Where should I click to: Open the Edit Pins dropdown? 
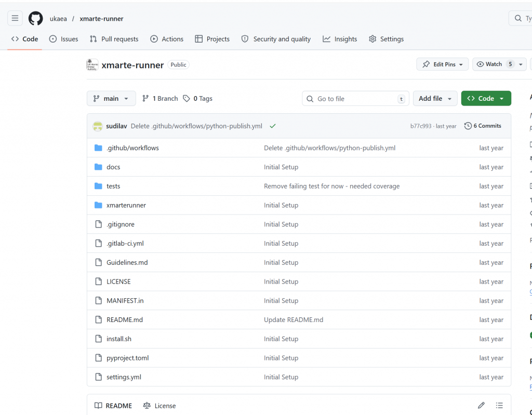(x=443, y=64)
